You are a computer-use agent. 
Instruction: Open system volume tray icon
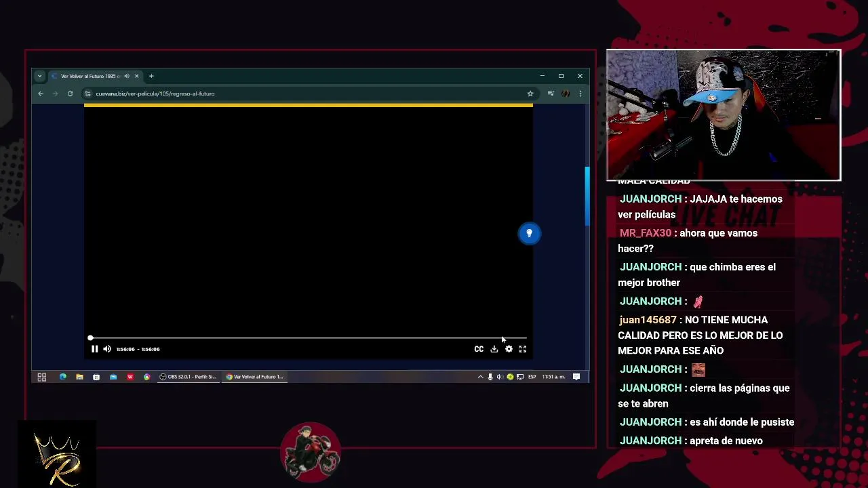[x=500, y=377]
